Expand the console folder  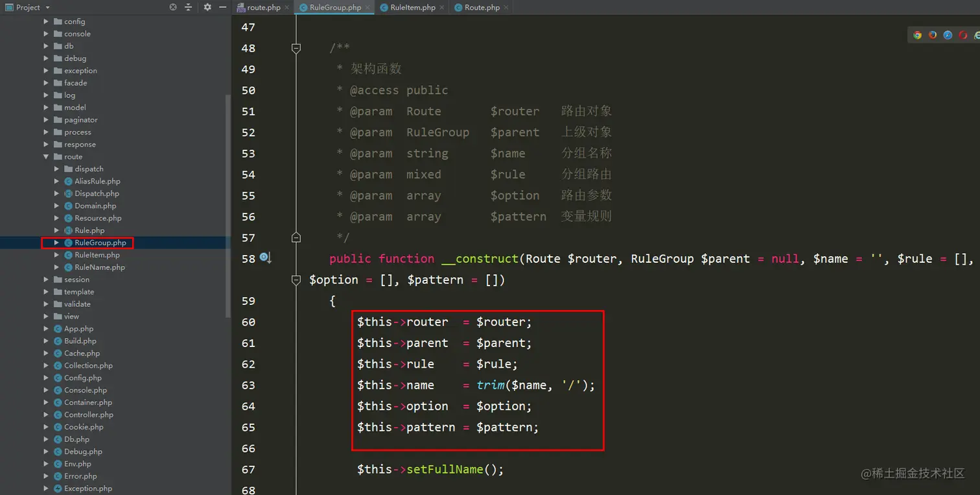click(x=46, y=34)
